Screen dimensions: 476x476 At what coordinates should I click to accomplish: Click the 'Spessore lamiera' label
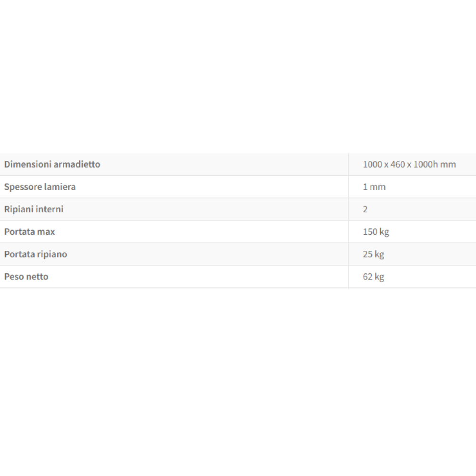pos(40,187)
